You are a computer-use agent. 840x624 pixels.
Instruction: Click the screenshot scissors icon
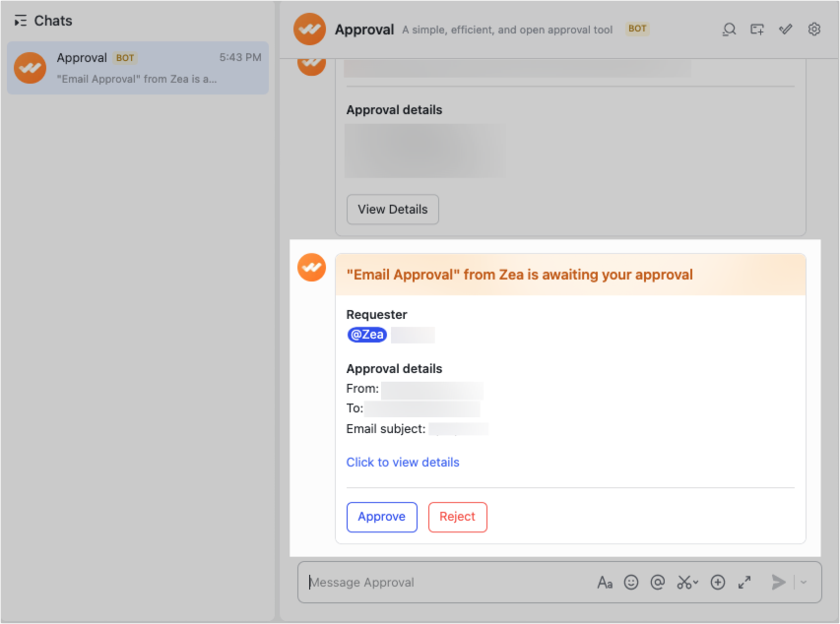[x=683, y=582]
